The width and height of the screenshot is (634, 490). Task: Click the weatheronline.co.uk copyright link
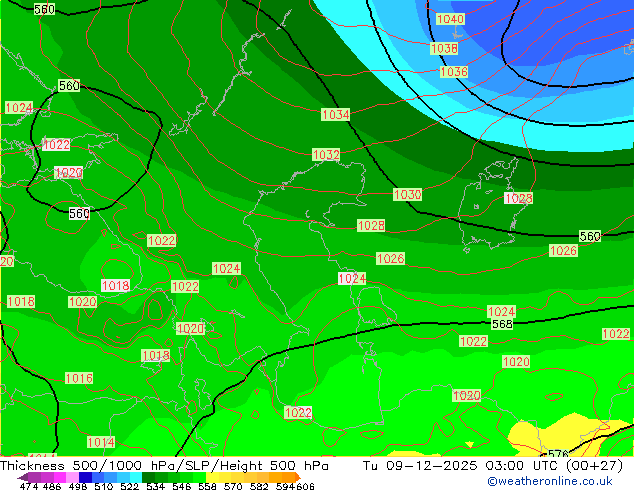tap(550, 481)
